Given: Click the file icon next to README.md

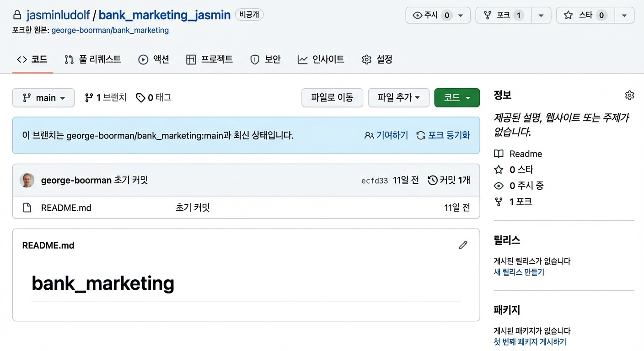Looking at the screenshot, I should click(27, 208).
